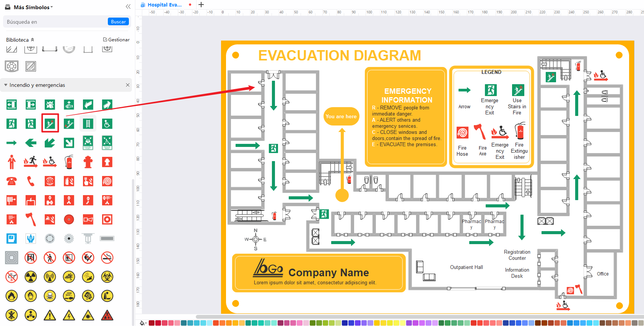Click Gestionar to manage libraries
Viewport: 644px width, 326px height.
pos(116,39)
